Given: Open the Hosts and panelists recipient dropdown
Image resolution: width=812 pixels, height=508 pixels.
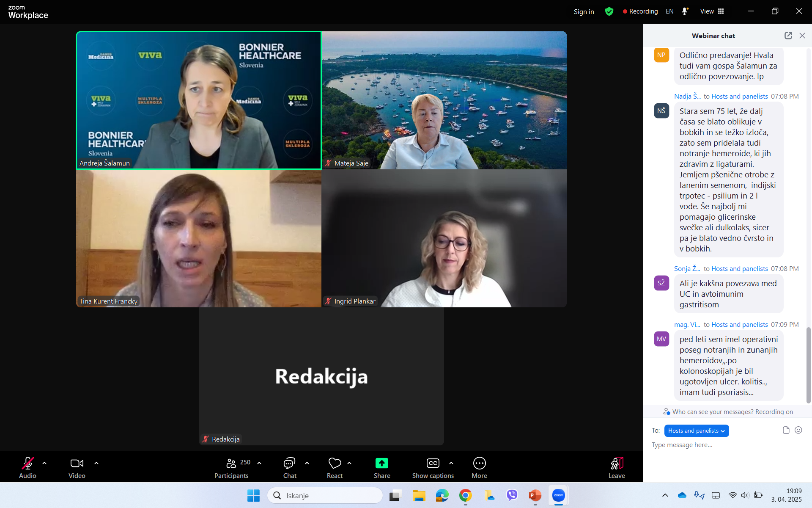Looking at the screenshot, I should pyautogui.click(x=696, y=431).
